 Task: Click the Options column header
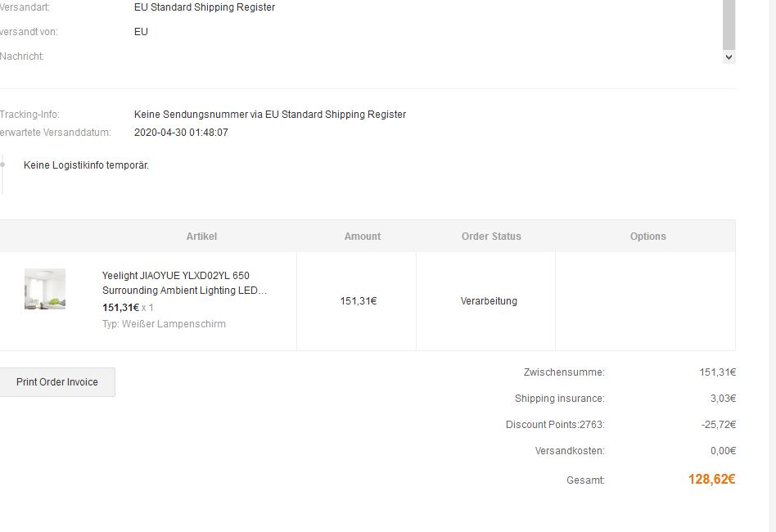[x=647, y=237]
